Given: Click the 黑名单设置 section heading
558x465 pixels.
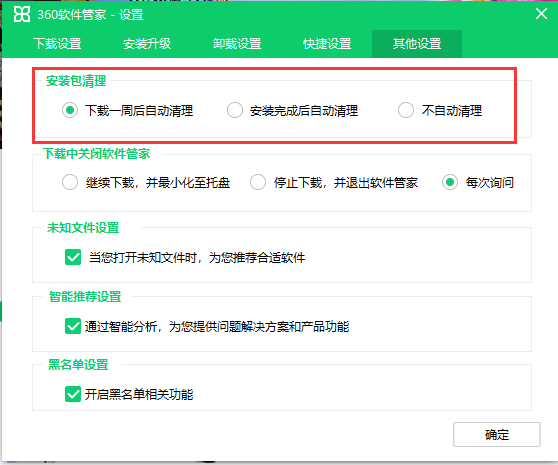Looking at the screenshot, I should tap(78, 365).
